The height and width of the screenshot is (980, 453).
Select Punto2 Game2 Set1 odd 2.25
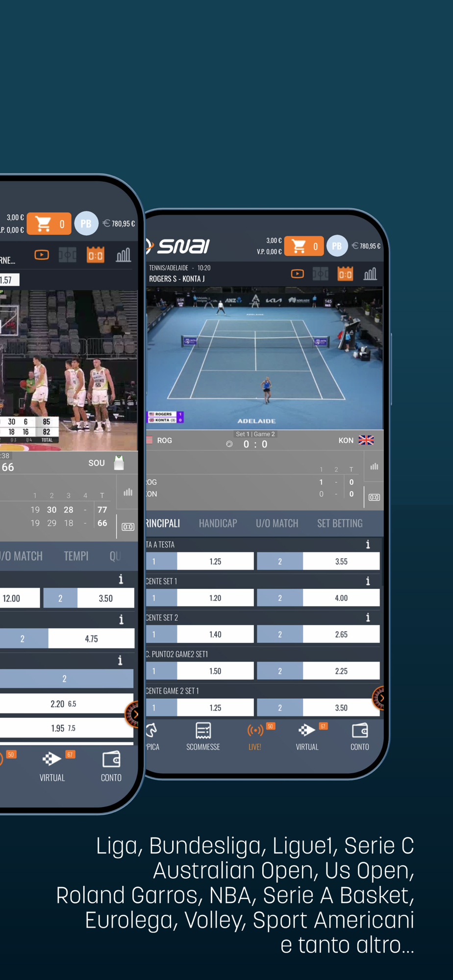pyautogui.click(x=341, y=671)
